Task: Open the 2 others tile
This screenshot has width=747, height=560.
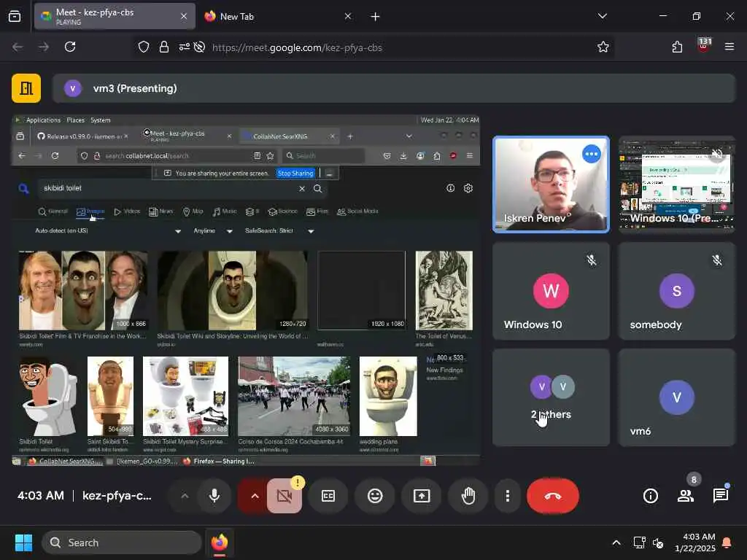Action: pos(551,397)
